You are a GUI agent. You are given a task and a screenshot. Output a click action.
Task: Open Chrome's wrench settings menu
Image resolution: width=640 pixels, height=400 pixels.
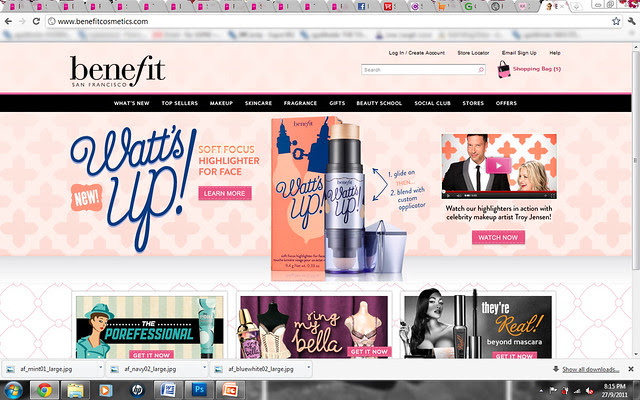tap(631, 21)
